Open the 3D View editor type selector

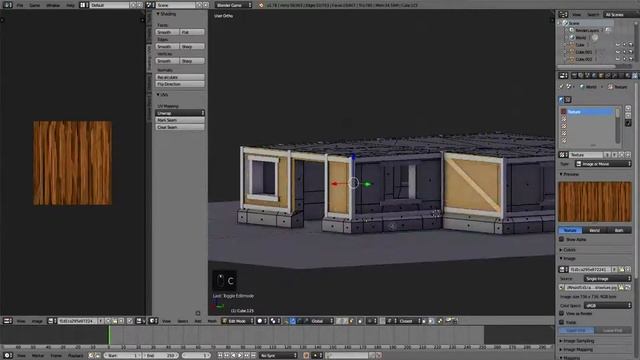point(153,321)
